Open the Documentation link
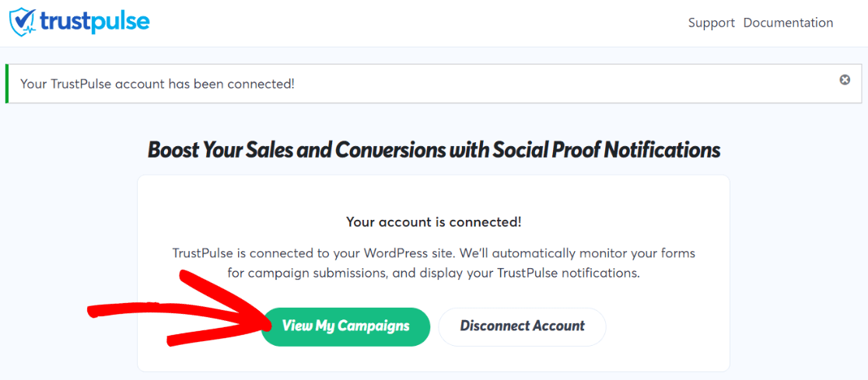The height and width of the screenshot is (380, 868). coord(788,23)
